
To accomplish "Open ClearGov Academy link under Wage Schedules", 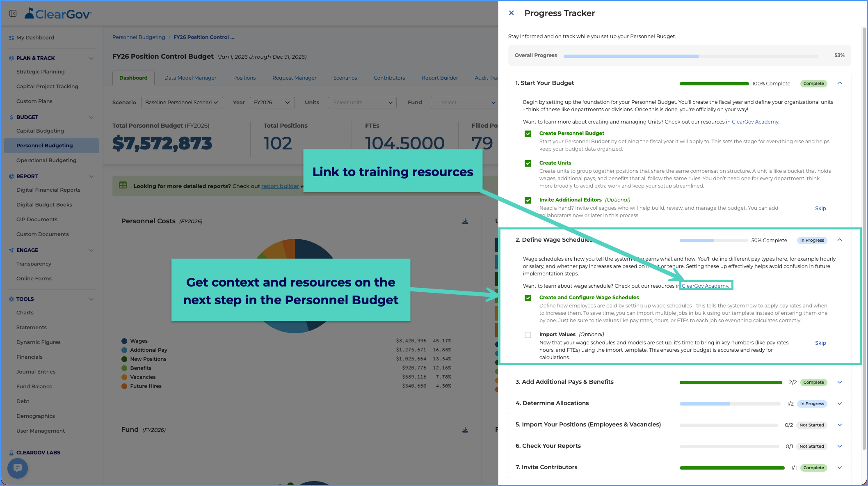I will tap(706, 286).
